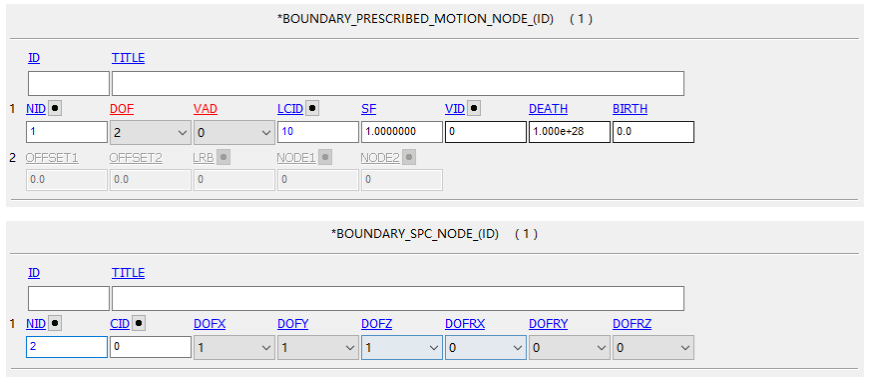870x385 pixels.
Task: Click the BIRTH field label link
Action: [x=630, y=109]
